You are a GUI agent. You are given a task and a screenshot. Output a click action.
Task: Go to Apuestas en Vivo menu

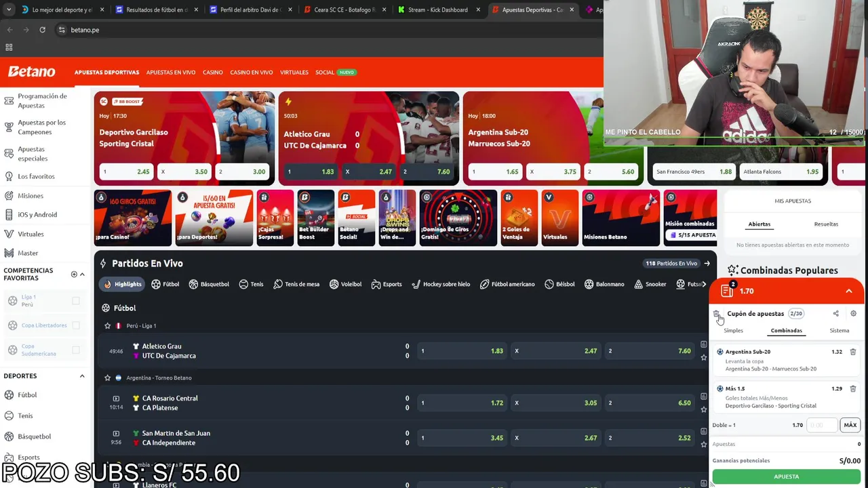[171, 73]
